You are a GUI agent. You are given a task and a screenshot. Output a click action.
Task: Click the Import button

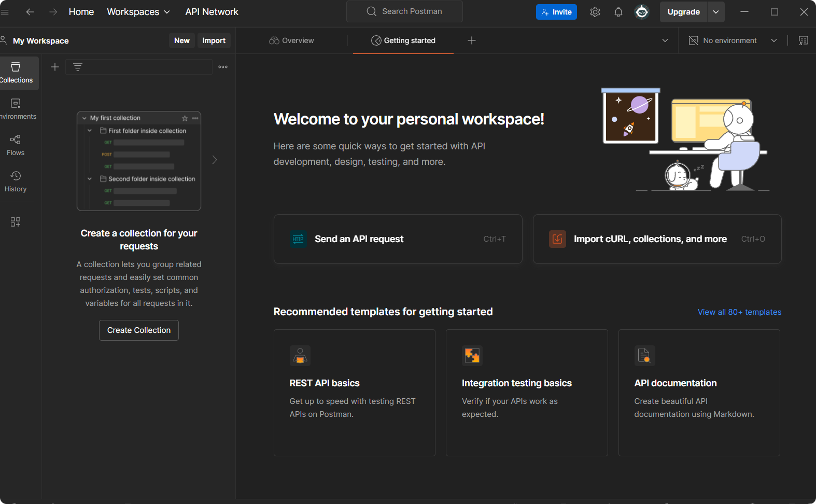pyautogui.click(x=214, y=40)
